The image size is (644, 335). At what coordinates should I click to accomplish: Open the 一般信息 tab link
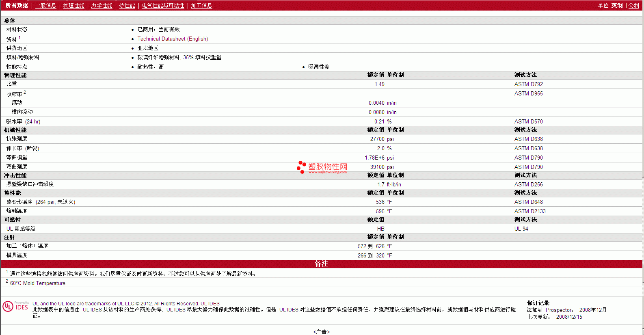(x=45, y=6)
